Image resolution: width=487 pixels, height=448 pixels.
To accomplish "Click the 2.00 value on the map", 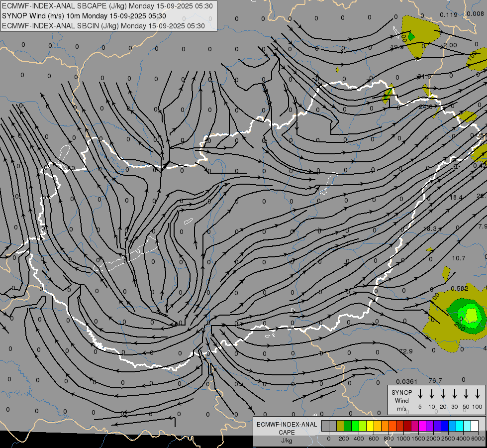I will point(450,45).
